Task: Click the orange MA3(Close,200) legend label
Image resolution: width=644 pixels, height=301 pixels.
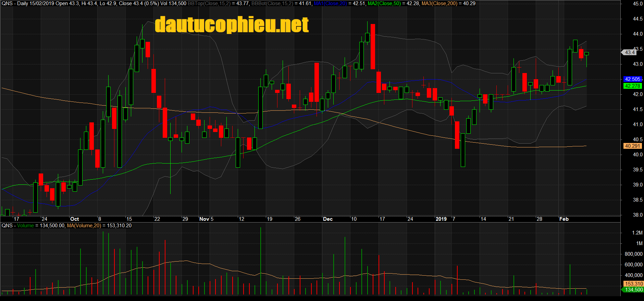Action: click(439, 3)
